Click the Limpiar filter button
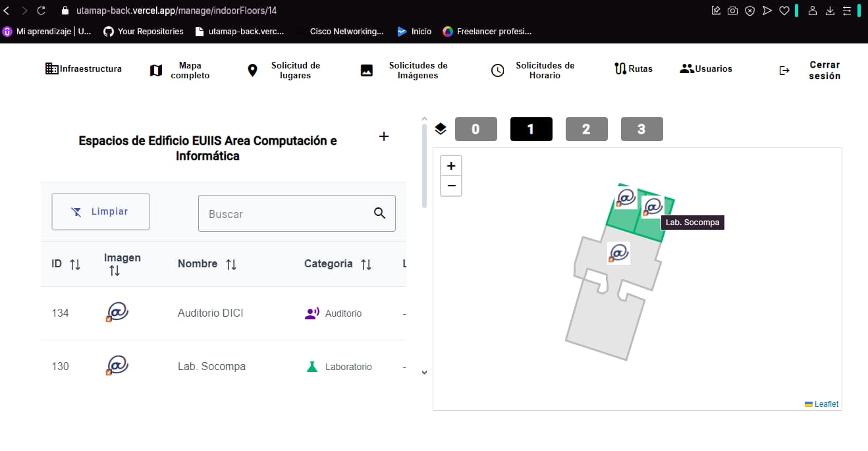 101,211
